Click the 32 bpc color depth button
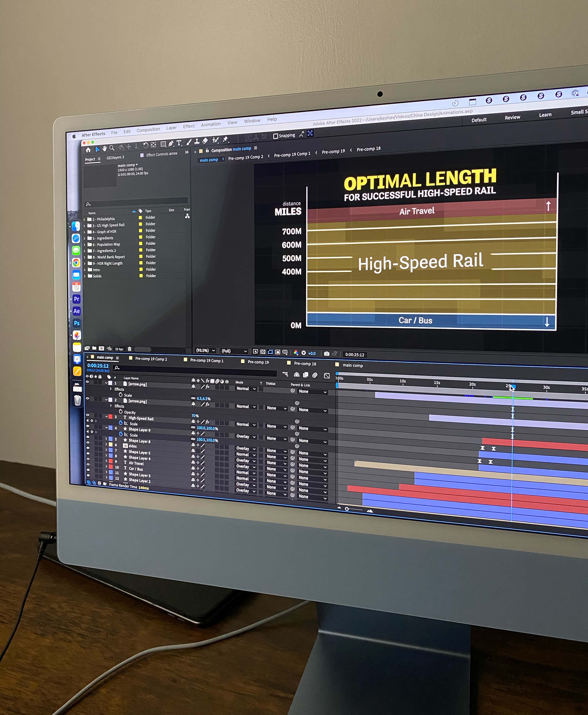This screenshot has height=715, width=588. coord(119,349)
